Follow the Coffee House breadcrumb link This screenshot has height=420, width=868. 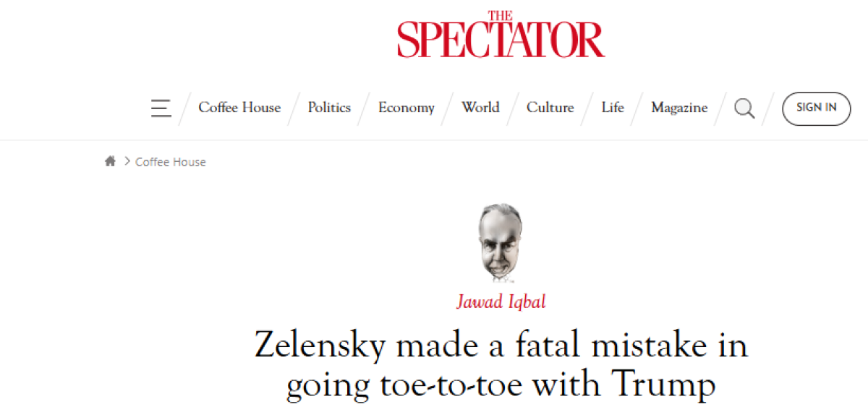pyautogui.click(x=171, y=162)
